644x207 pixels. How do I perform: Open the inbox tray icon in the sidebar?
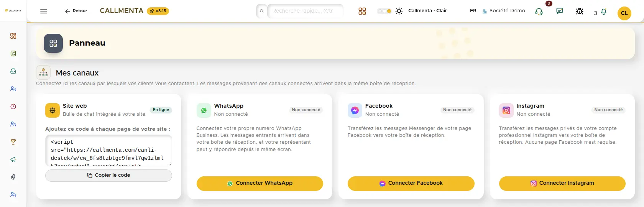(13, 71)
